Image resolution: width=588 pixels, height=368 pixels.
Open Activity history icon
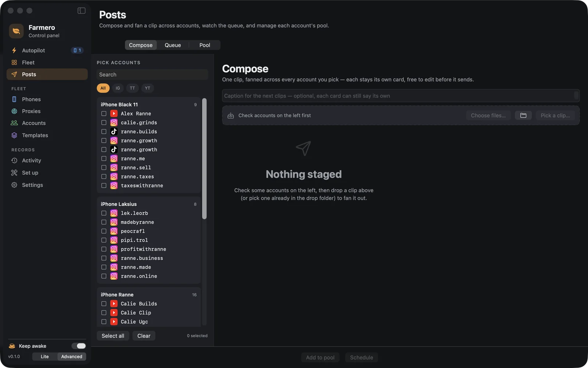(14, 160)
